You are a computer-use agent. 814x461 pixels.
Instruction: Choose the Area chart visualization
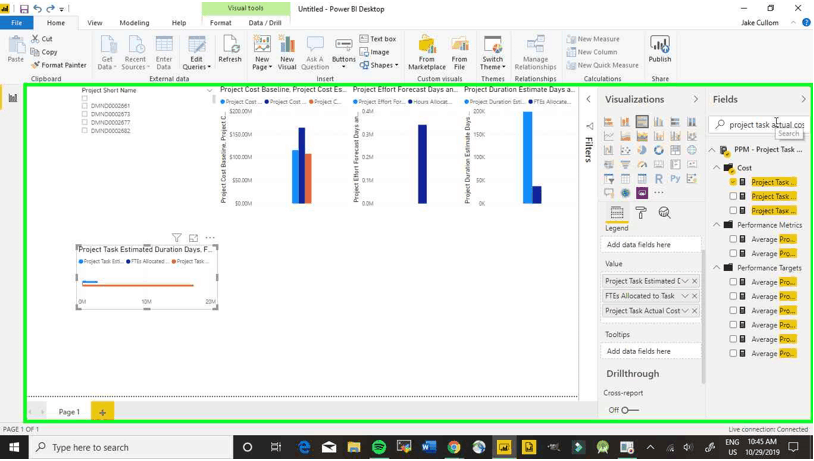pyautogui.click(x=625, y=136)
